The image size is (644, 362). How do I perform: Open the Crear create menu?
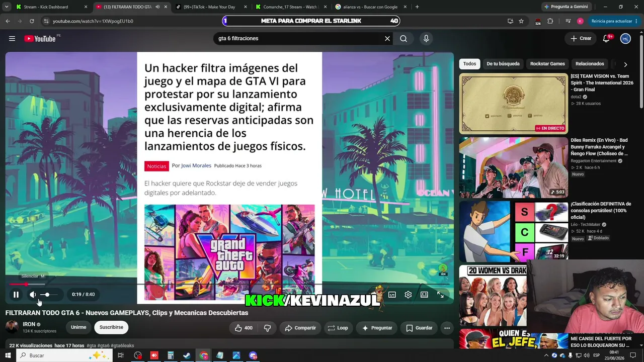581,39
